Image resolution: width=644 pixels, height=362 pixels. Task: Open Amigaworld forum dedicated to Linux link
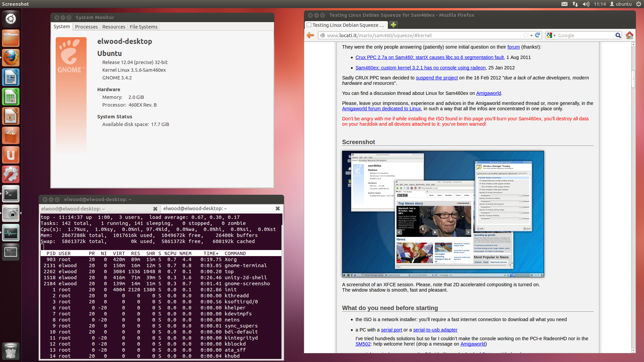tap(381, 109)
